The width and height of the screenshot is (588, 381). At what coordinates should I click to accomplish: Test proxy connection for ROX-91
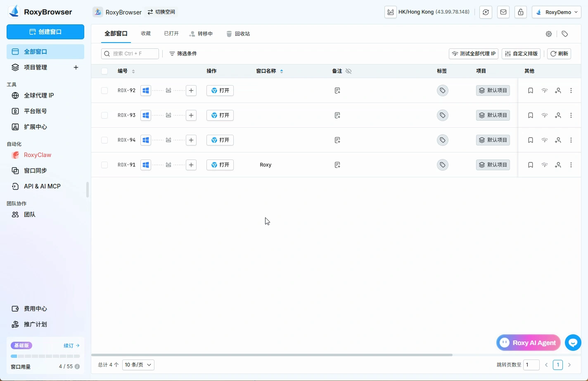[x=545, y=165]
